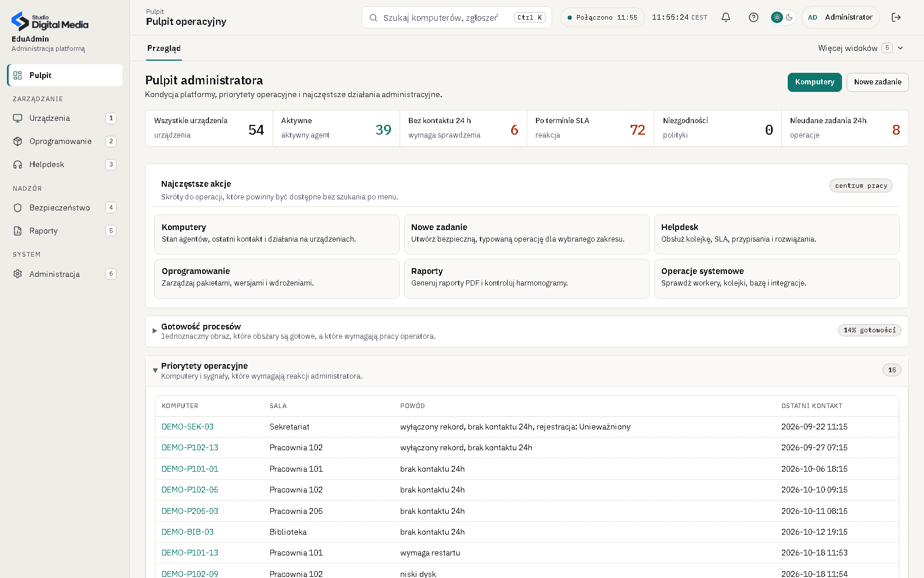Open the Więcej widoków dropdown
Image resolution: width=924 pixels, height=578 pixels.
[x=860, y=48]
